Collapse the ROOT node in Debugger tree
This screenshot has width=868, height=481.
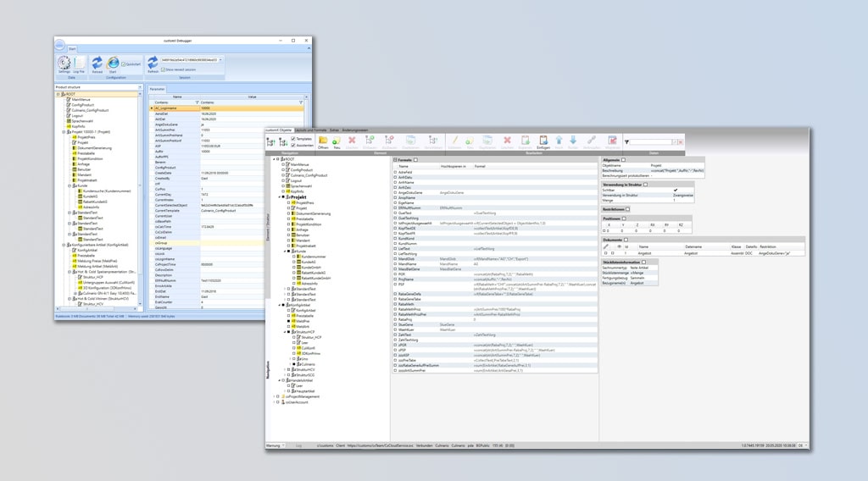point(59,94)
